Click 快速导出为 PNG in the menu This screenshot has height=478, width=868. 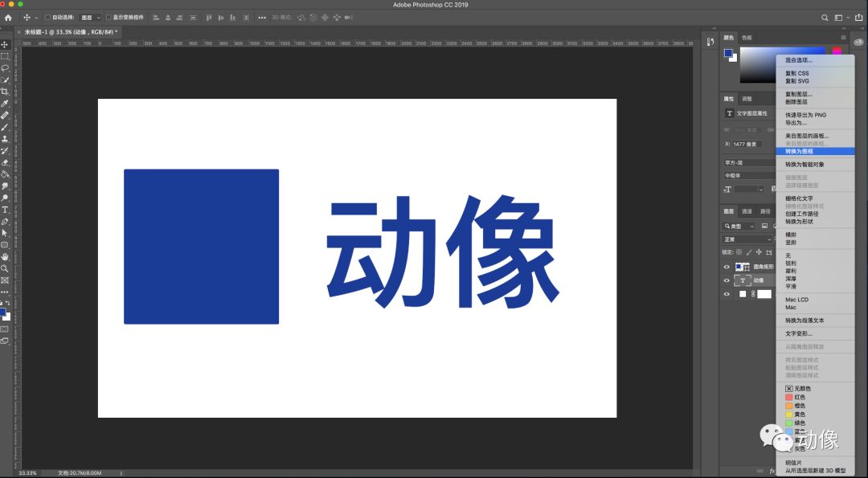tap(804, 115)
